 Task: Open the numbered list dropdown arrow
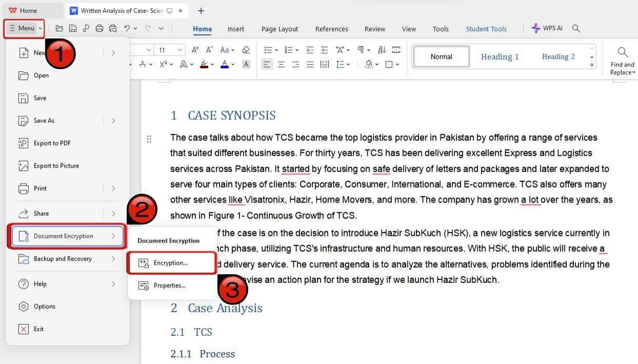coord(297,50)
